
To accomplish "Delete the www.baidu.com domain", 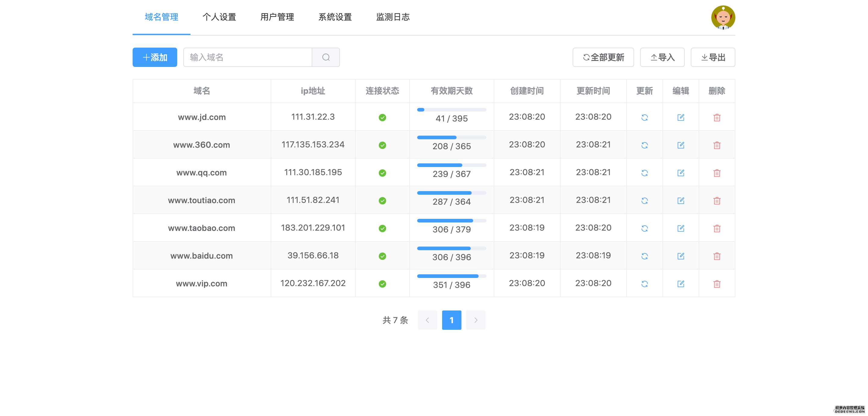I will (717, 256).
